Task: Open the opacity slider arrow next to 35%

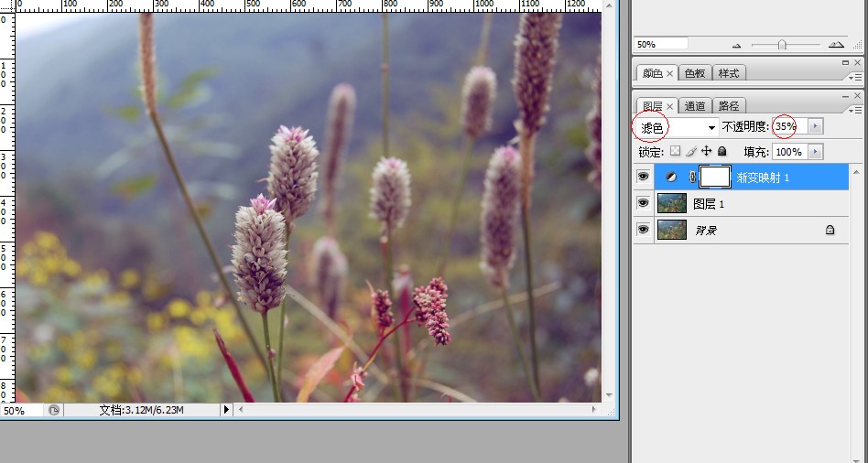Action: coord(816,126)
